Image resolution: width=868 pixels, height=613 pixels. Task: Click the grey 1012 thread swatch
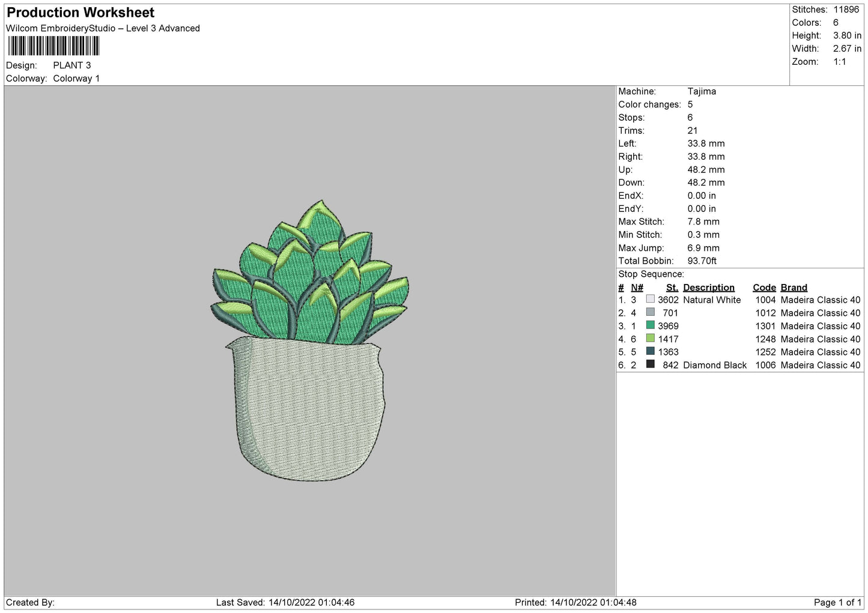point(650,312)
